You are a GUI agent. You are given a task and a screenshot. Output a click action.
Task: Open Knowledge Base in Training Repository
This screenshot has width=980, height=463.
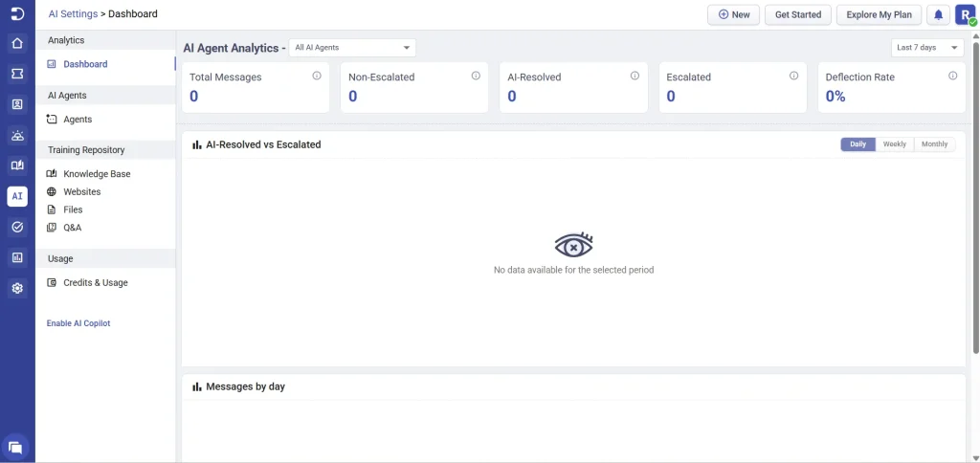coord(97,174)
